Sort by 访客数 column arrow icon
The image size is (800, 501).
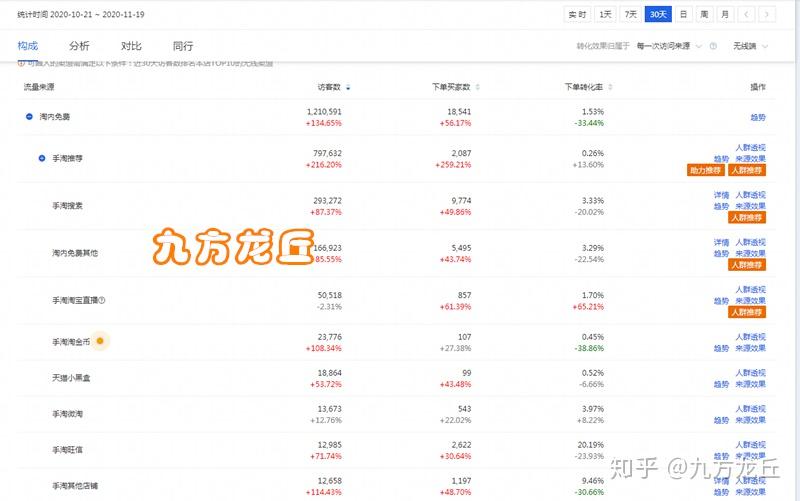[x=348, y=88]
